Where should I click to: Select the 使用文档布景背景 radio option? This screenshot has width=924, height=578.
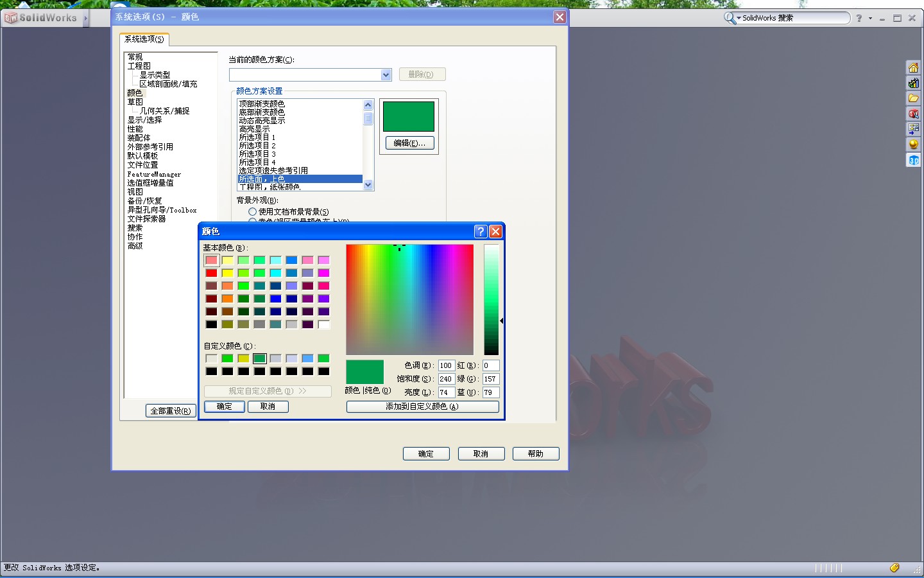coord(252,211)
